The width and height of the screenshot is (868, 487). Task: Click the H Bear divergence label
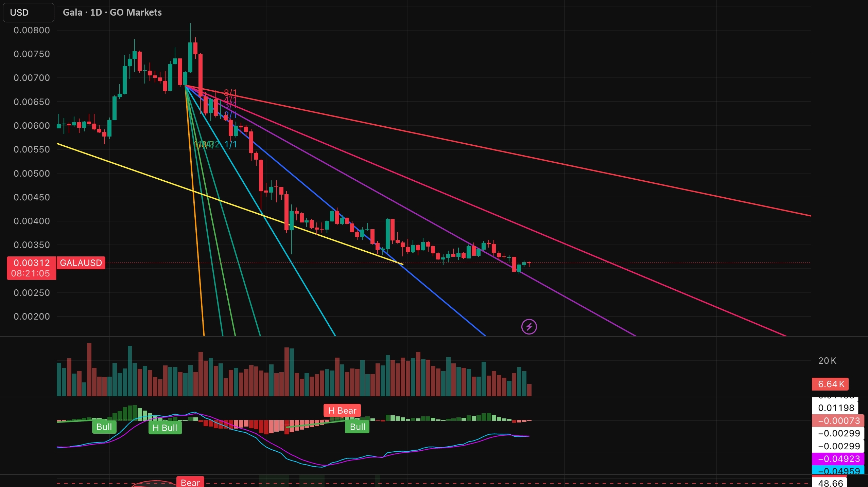point(342,410)
